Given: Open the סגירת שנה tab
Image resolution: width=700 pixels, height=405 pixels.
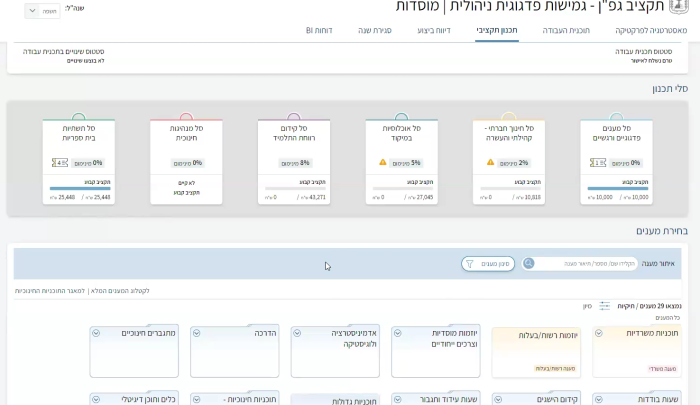Looking at the screenshot, I should [x=375, y=30].
